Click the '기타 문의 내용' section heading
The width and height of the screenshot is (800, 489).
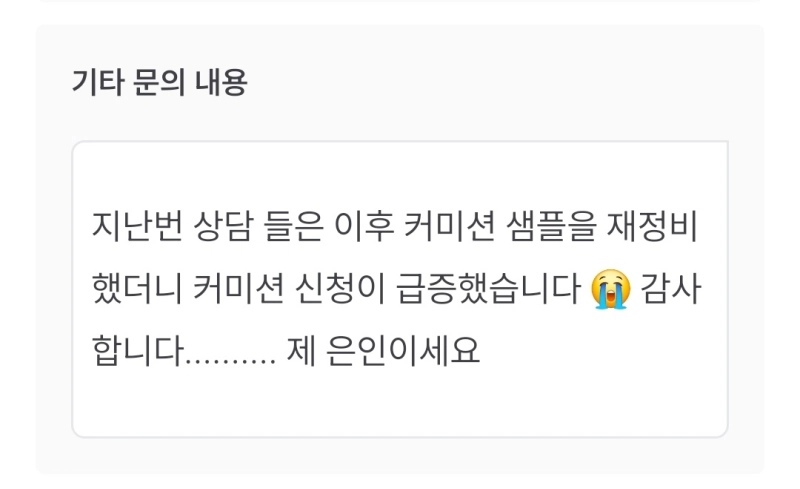pyautogui.click(x=160, y=82)
